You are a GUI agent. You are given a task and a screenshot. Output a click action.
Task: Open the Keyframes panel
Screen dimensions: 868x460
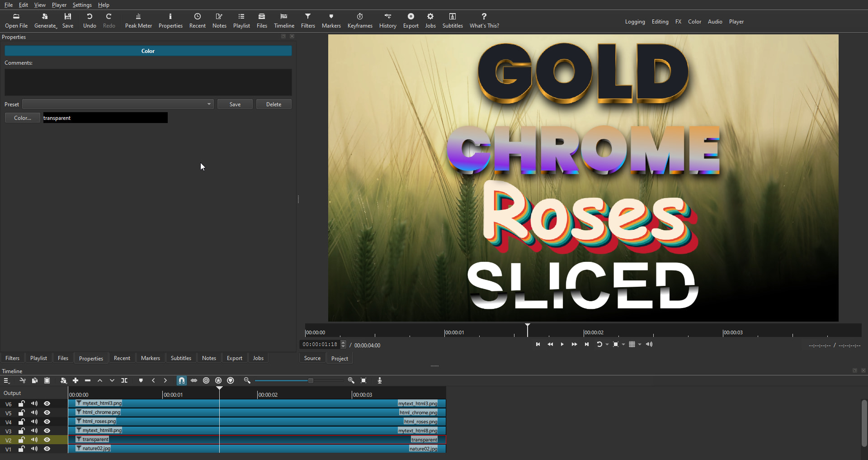(x=360, y=21)
